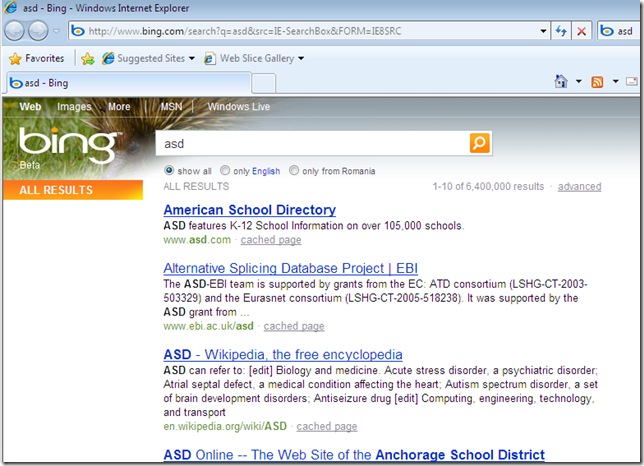
Task: Expand the Home button dropdown arrow
Action: click(578, 81)
